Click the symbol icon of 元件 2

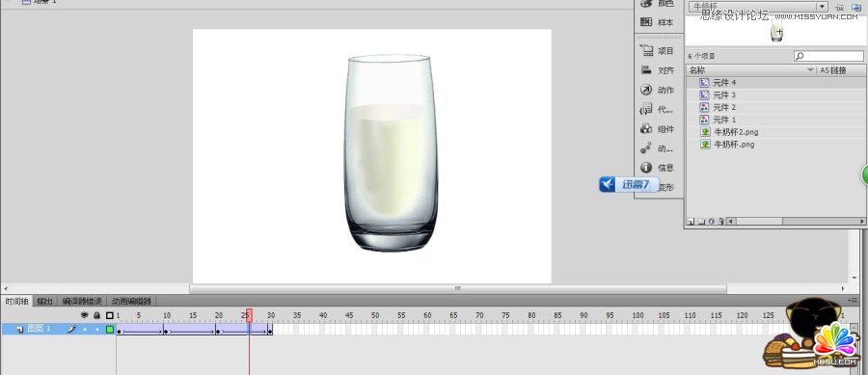pos(705,107)
